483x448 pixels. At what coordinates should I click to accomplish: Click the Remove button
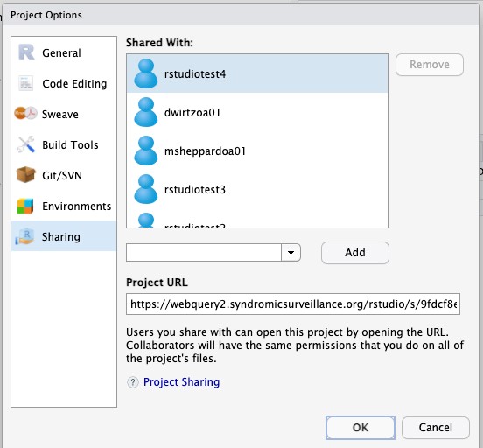pyautogui.click(x=430, y=65)
